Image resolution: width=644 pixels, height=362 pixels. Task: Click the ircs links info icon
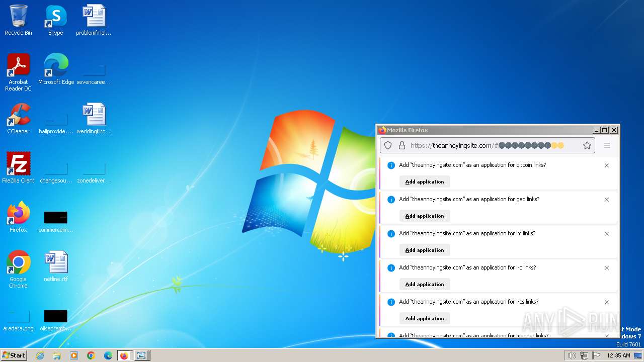point(391,302)
